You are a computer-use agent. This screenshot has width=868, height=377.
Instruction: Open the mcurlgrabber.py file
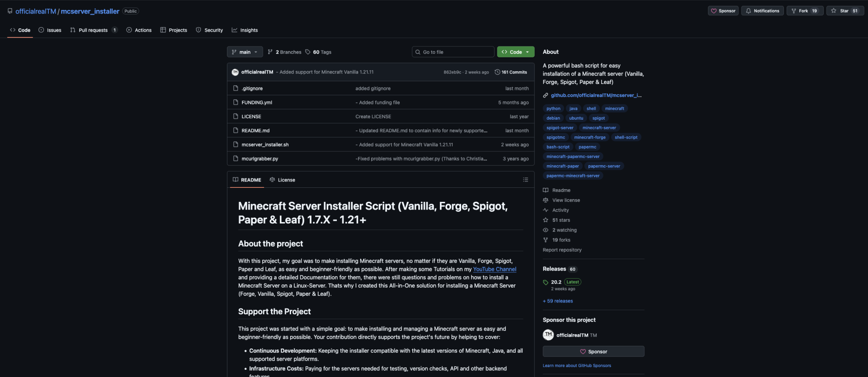260,159
